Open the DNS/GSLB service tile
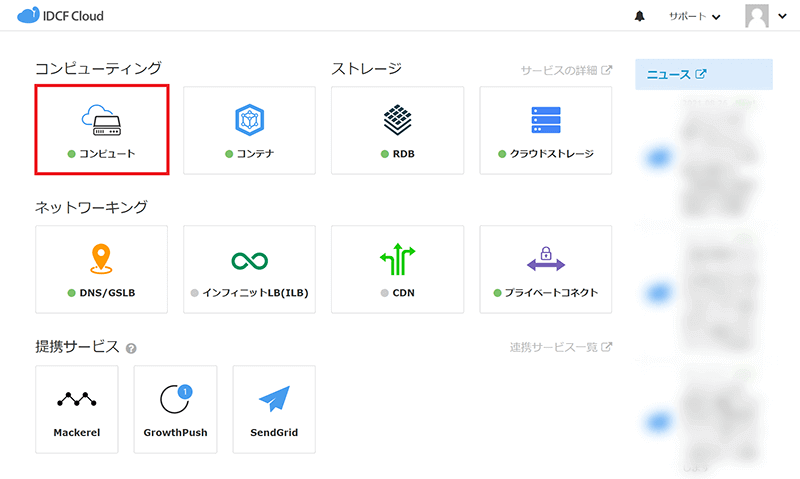The image size is (800, 479). pos(101,269)
